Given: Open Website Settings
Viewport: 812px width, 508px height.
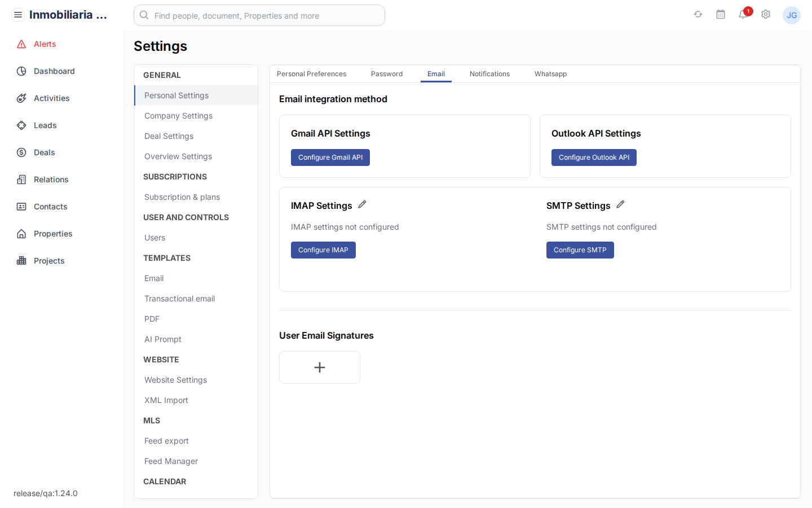Looking at the screenshot, I should tap(196, 380).
